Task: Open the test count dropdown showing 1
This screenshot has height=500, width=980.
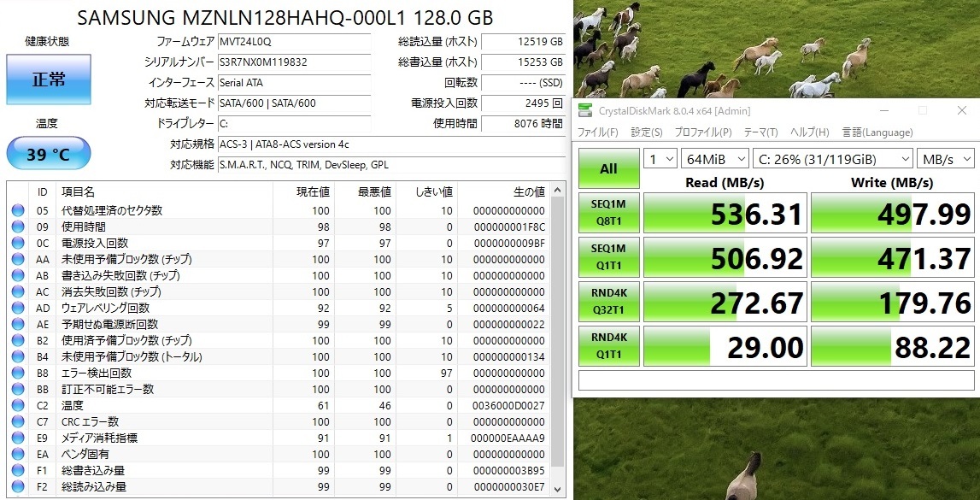Action: click(x=660, y=159)
